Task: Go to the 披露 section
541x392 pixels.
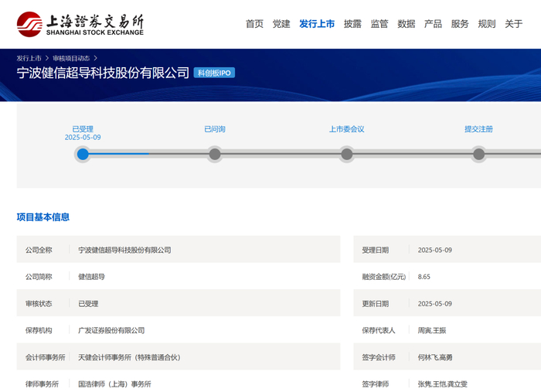Action: 352,24
